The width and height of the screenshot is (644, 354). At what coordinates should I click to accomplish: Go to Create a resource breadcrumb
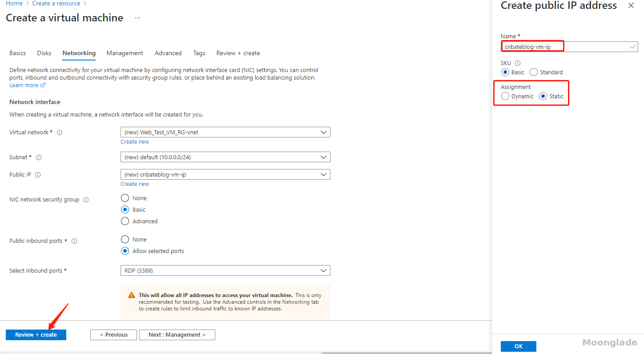coord(56,4)
